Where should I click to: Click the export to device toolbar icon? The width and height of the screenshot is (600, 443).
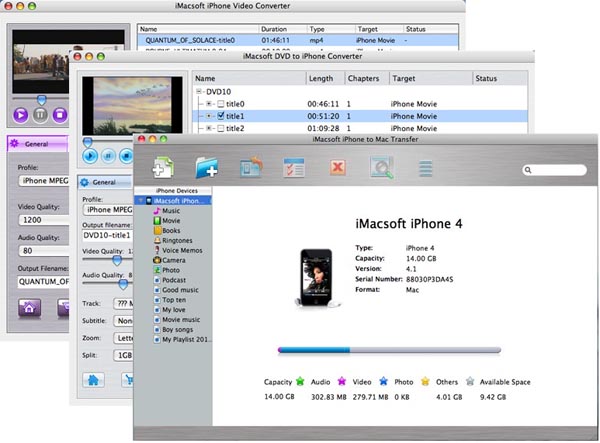pos(251,166)
